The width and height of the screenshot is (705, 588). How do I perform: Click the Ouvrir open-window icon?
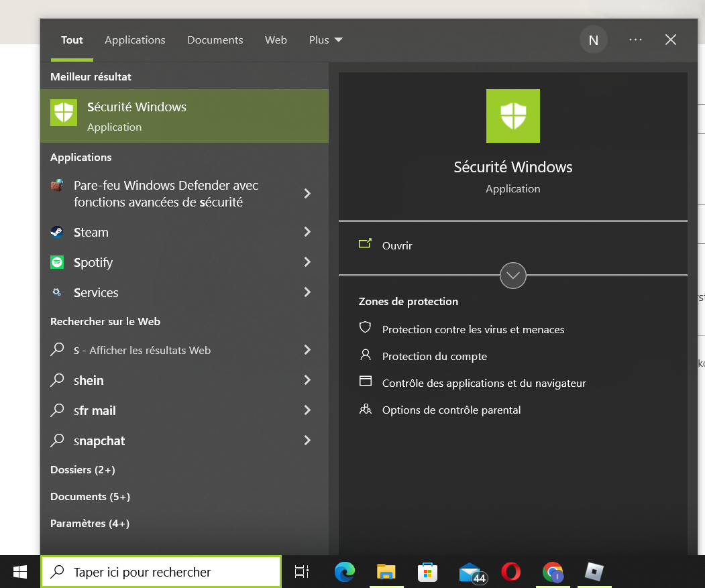coord(365,243)
